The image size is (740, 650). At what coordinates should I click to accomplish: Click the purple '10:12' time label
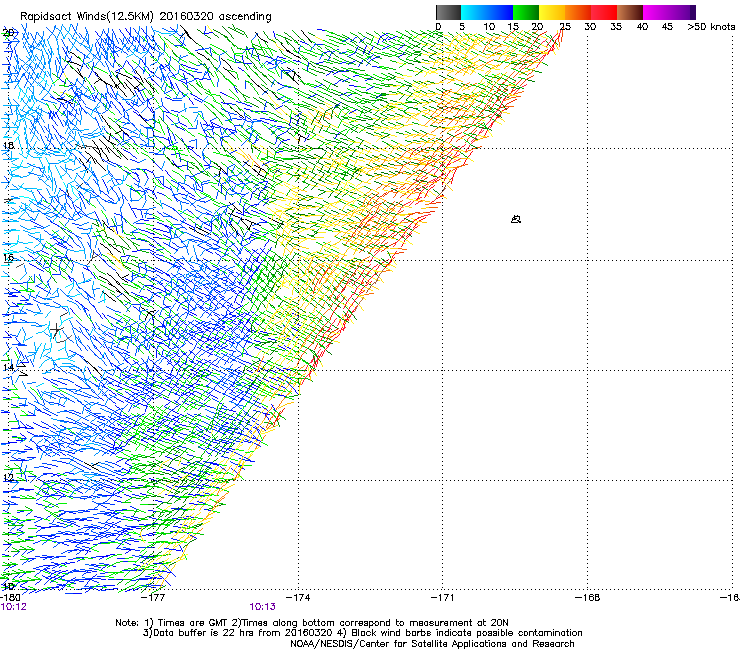[14, 607]
